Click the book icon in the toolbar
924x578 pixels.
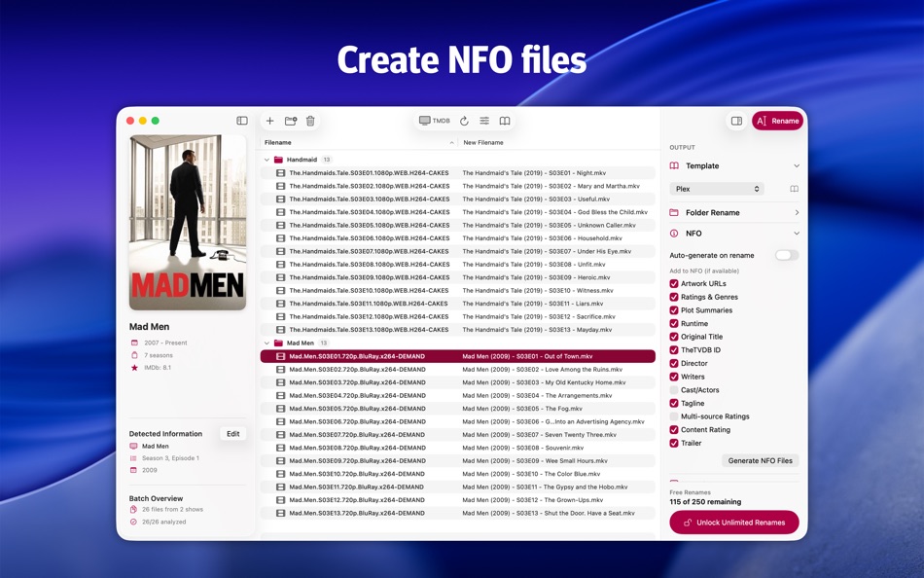click(x=505, y=120)
